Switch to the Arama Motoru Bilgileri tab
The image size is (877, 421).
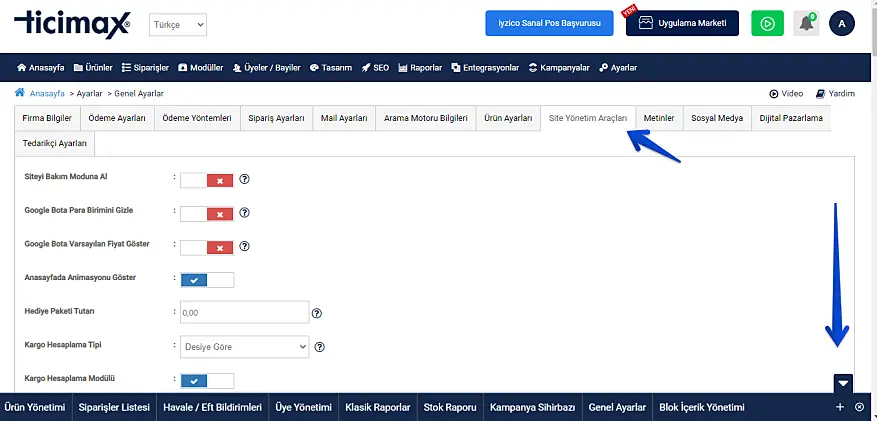426,119
